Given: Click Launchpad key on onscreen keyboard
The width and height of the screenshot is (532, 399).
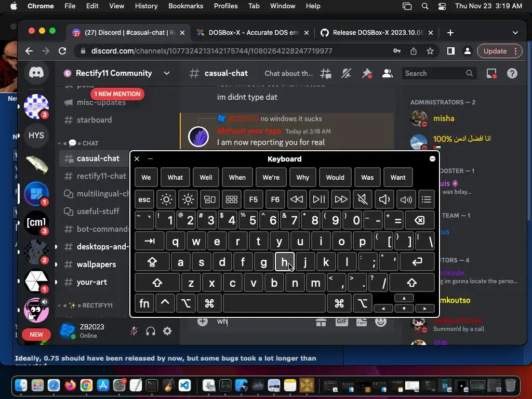Looking at the screenshot, I should click(x=231, y=199).
